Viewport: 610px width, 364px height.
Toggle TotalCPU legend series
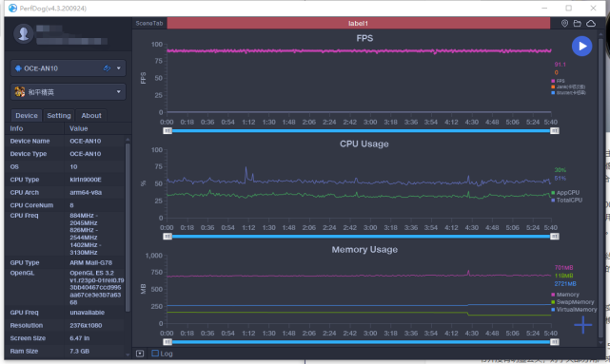click(x=567, y=201)
